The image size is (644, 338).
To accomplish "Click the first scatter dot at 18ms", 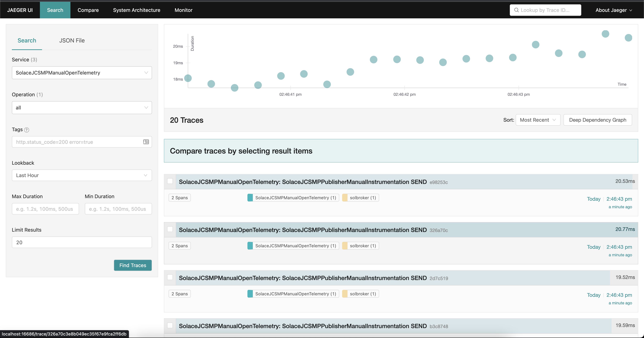I will [188, 78].
